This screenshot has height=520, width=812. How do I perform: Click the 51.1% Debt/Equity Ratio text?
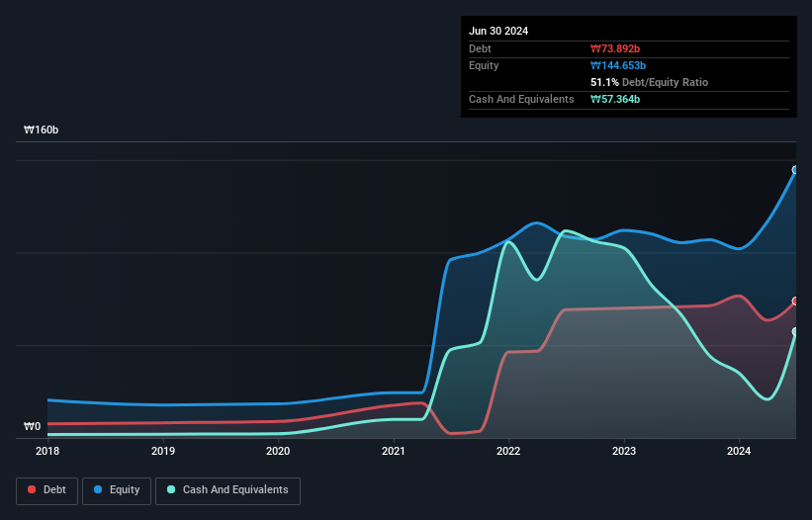tap(650, 82)
